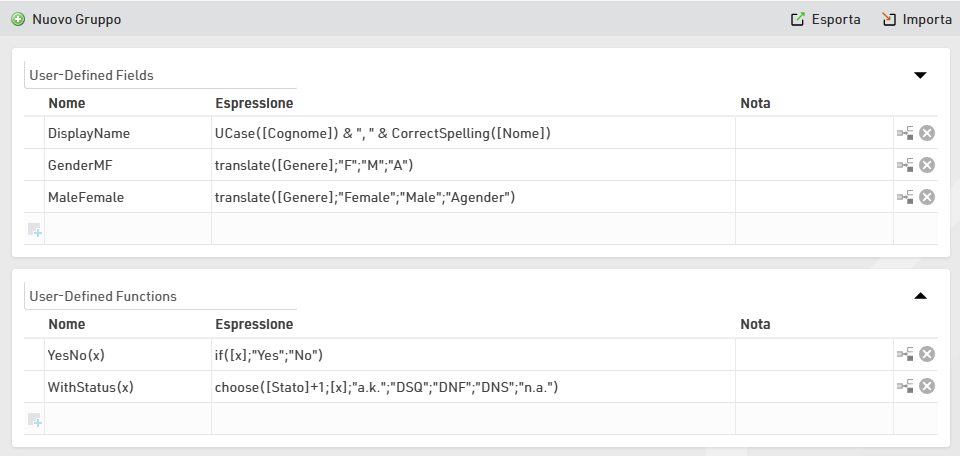The width and height of the screenshot is (960, 456).
Task: Click the Nota cell for YesNo(x)
Action: pos(813,354)
